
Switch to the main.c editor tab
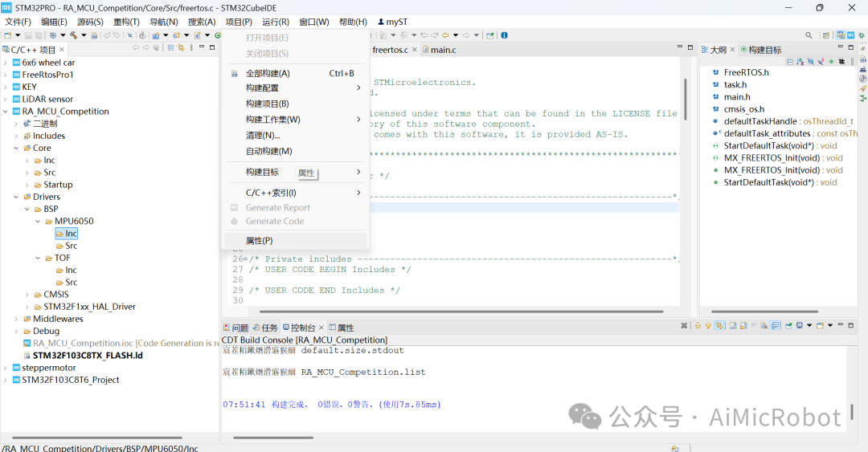coord(440,50)
